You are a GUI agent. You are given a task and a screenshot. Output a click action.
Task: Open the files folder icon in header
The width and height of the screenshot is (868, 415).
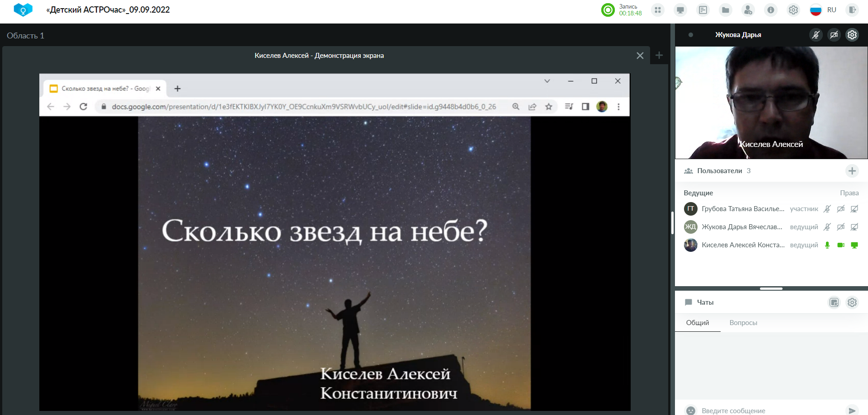pos(726,10)
